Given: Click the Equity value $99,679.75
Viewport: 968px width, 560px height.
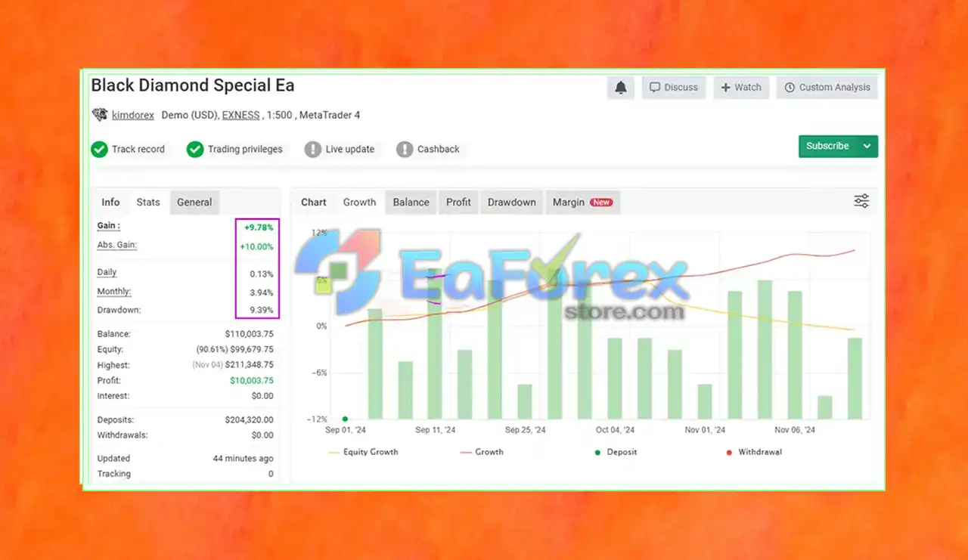Looking at the screenshot, I should point(253,350).
